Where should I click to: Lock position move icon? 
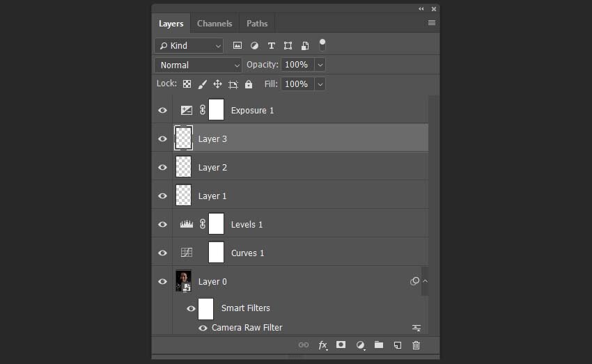217,84
